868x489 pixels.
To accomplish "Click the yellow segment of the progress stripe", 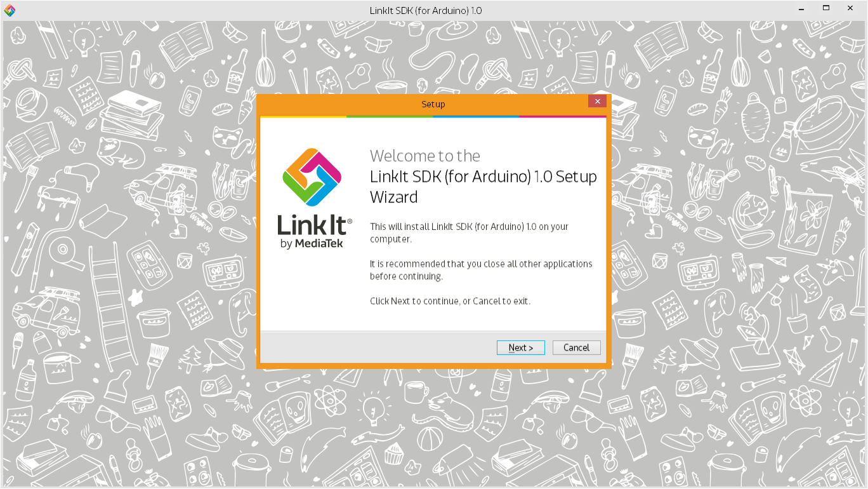I will click(x=303, y=116).
